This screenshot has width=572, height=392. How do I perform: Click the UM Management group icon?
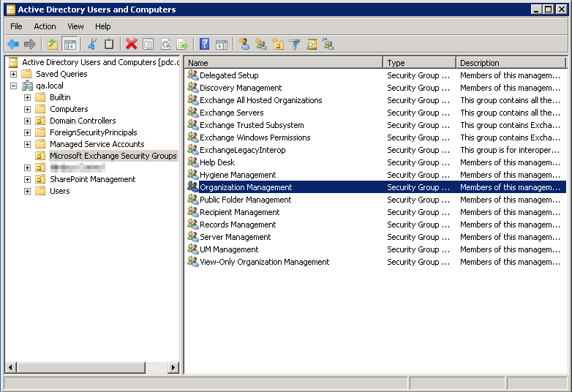pos(192,249)
